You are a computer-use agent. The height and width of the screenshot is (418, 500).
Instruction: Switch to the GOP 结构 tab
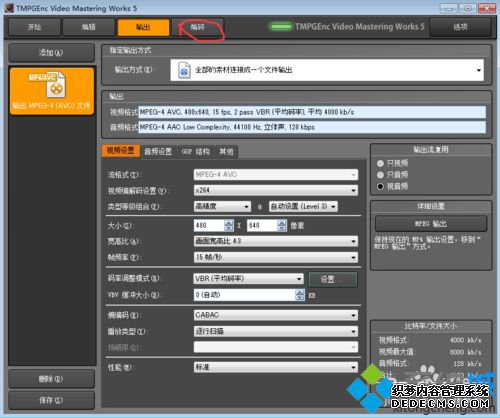point(196,152)
